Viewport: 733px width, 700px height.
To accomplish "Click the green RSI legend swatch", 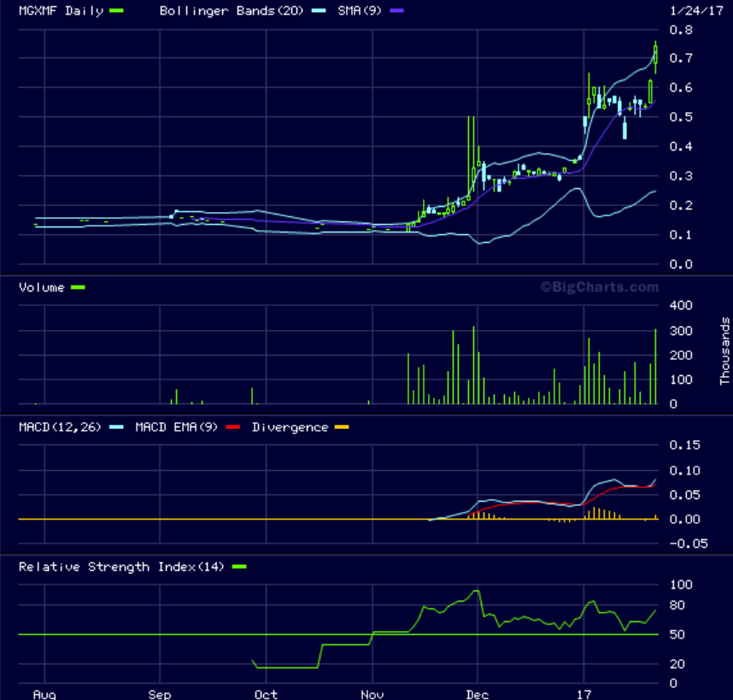I will click(x=239, y=567).
